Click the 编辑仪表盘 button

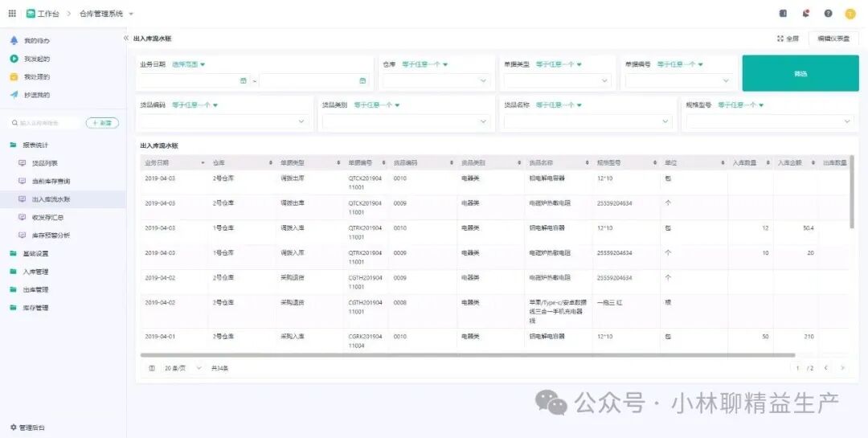(833, 39)
